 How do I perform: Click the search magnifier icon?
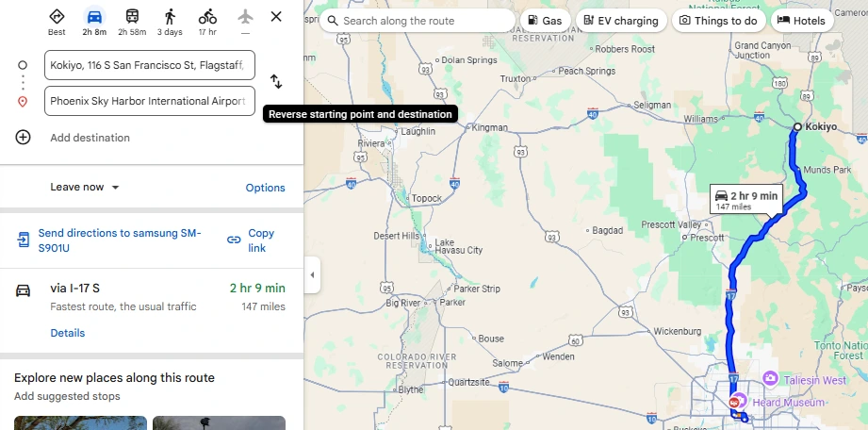click(x=333, y=21)
